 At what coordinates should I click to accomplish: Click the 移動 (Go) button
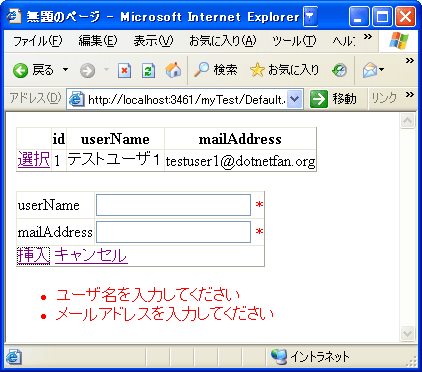coord(333,99)
